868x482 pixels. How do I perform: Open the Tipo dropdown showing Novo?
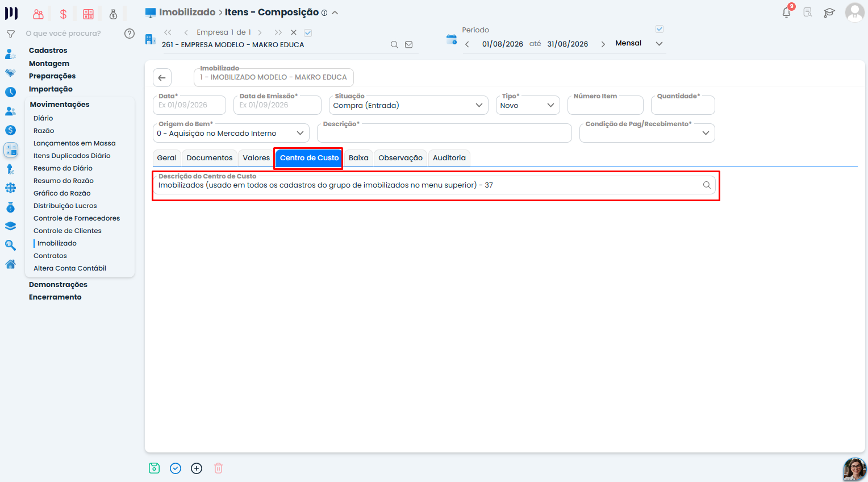coord(528,105)
